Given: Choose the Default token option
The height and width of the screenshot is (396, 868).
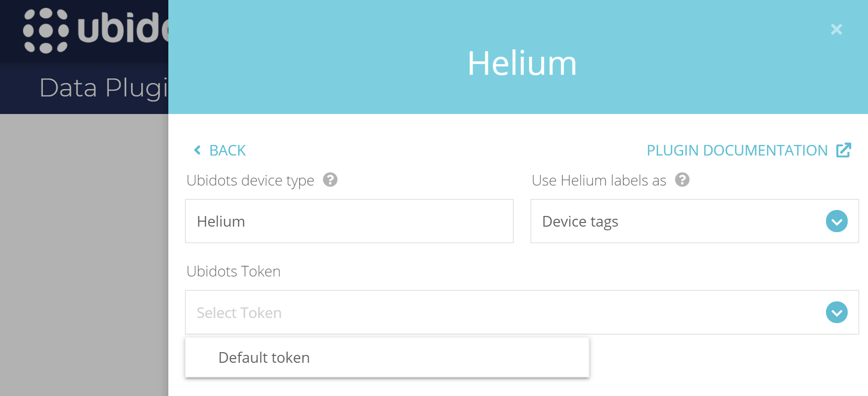Looking at the screenshot, I should [x=264, y=358].
